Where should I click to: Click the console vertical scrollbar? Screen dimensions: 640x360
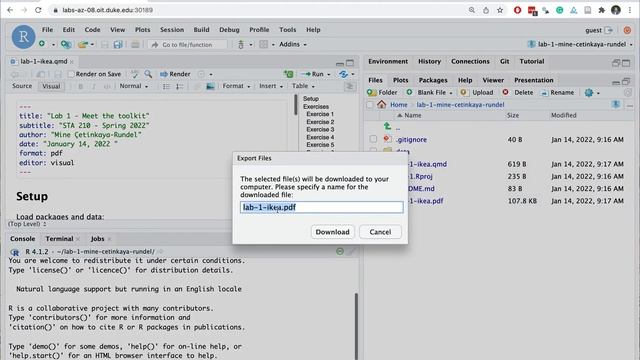[356, 327]
